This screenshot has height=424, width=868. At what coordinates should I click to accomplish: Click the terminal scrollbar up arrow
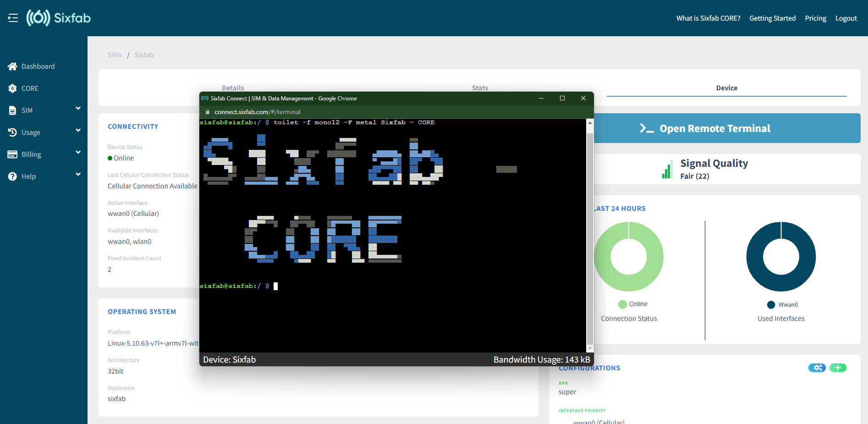(590, 123)
